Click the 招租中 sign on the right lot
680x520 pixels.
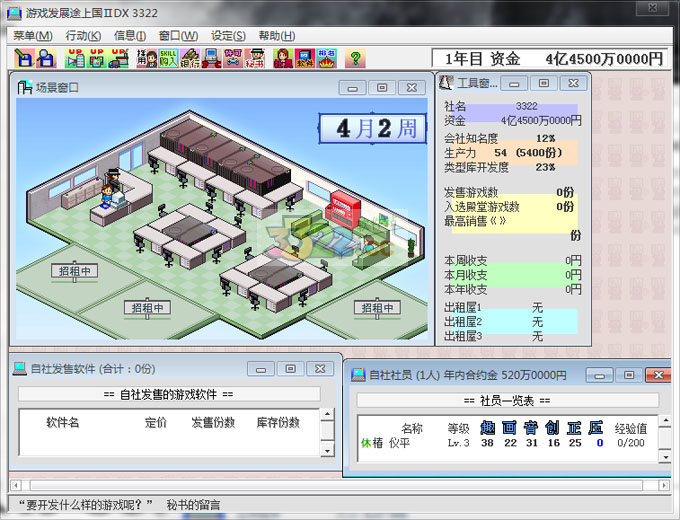tap(377, 307)
